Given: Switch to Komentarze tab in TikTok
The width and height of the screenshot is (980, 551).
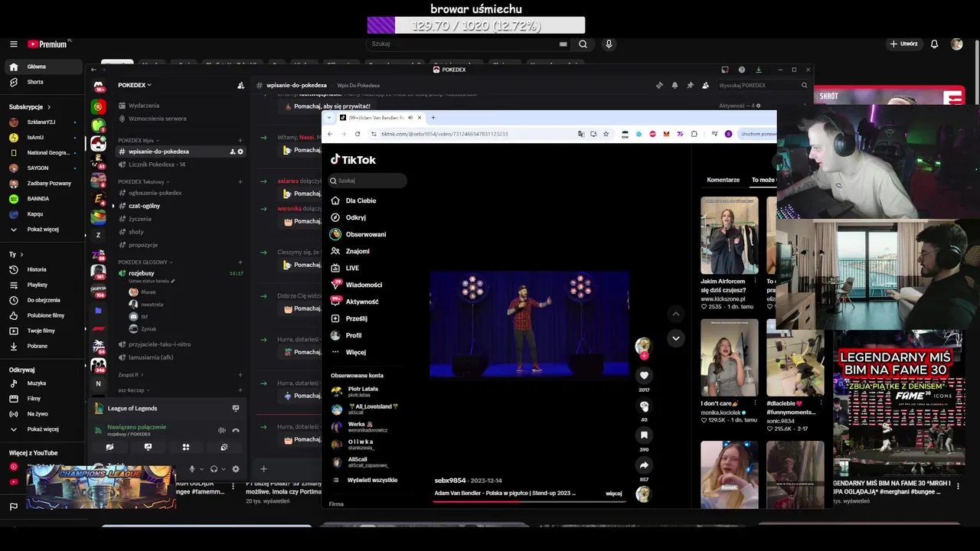Looking at the screenshot, I should coord(724,180).
